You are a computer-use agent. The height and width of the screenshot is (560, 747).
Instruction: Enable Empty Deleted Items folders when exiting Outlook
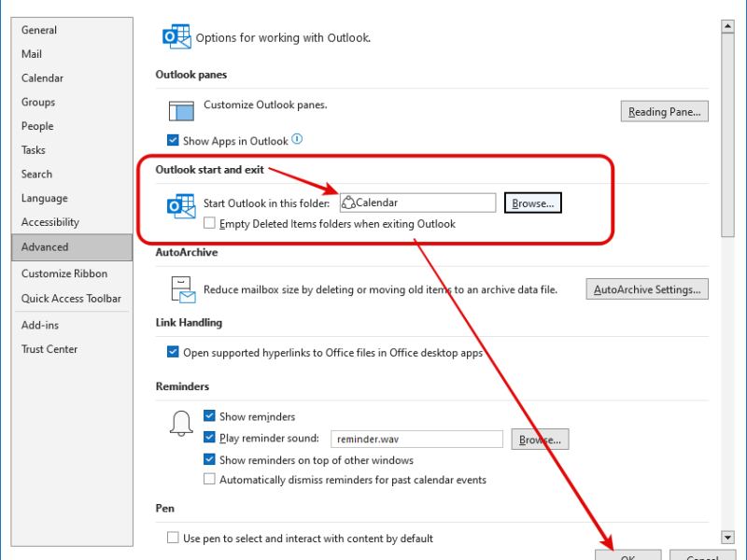(x=209, y=223)
